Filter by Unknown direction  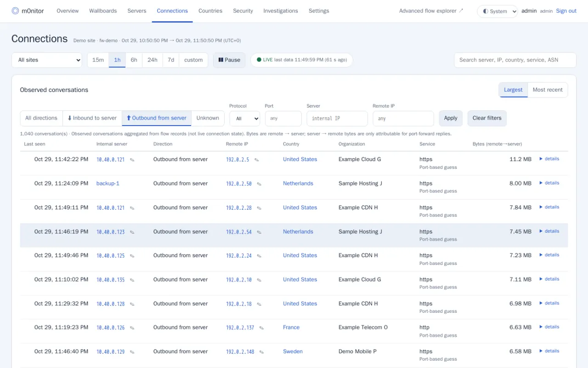pyautogui.click(x=208, y=118)
